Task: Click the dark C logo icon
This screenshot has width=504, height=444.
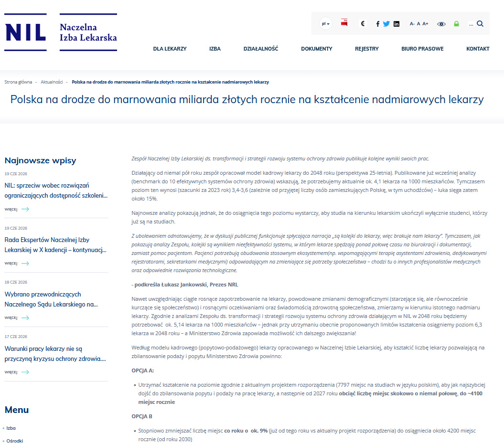Action: pos(363,23)
